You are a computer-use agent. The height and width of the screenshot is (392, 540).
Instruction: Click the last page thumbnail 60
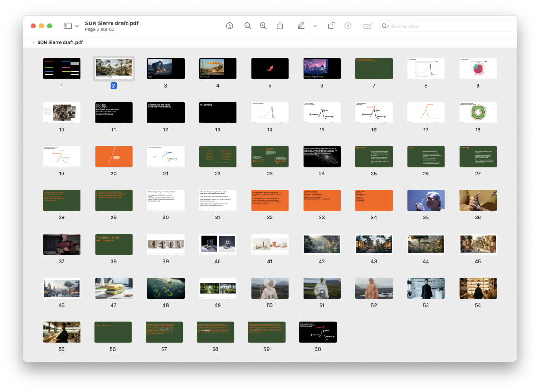pyautogui.click(x=318, y=332)
